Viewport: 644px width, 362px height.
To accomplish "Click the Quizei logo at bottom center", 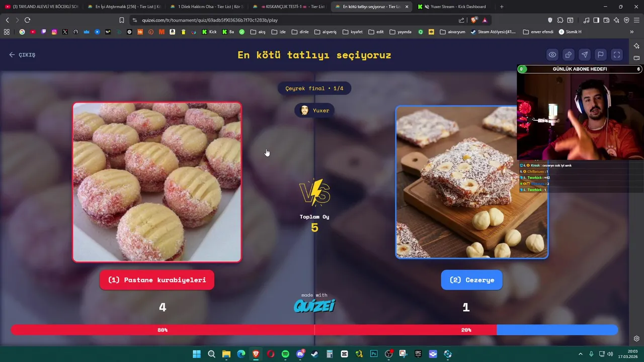I will (x=314, y=306).
